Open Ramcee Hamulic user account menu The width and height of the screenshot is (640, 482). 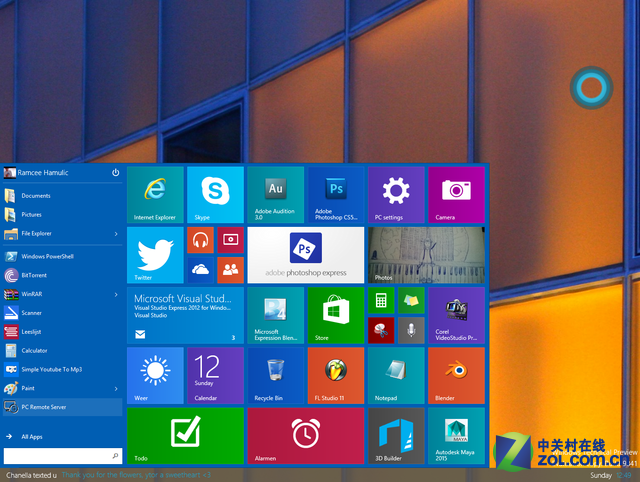[36, 173]
